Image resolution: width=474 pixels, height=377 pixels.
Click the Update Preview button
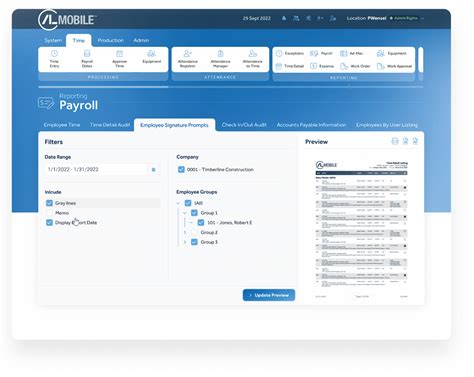[269, 295]
